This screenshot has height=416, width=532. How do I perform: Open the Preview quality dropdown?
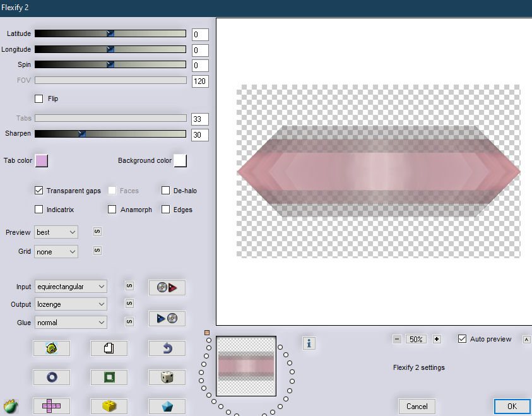(56, 232)
